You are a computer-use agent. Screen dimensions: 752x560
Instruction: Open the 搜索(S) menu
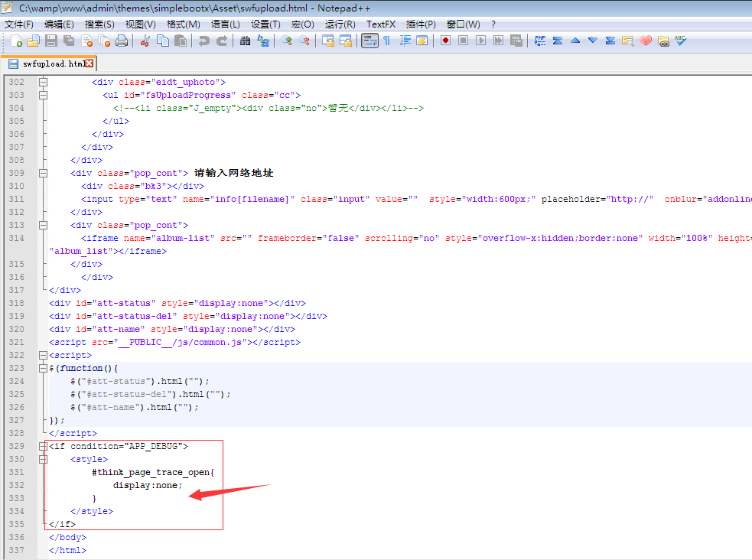click(x=99, y=24)
